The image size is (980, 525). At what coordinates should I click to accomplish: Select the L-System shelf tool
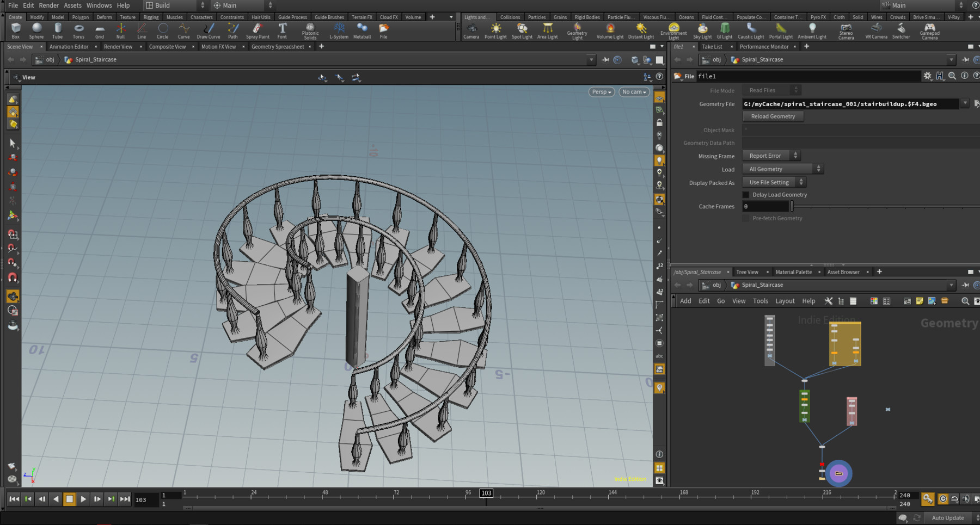[339, 31]
